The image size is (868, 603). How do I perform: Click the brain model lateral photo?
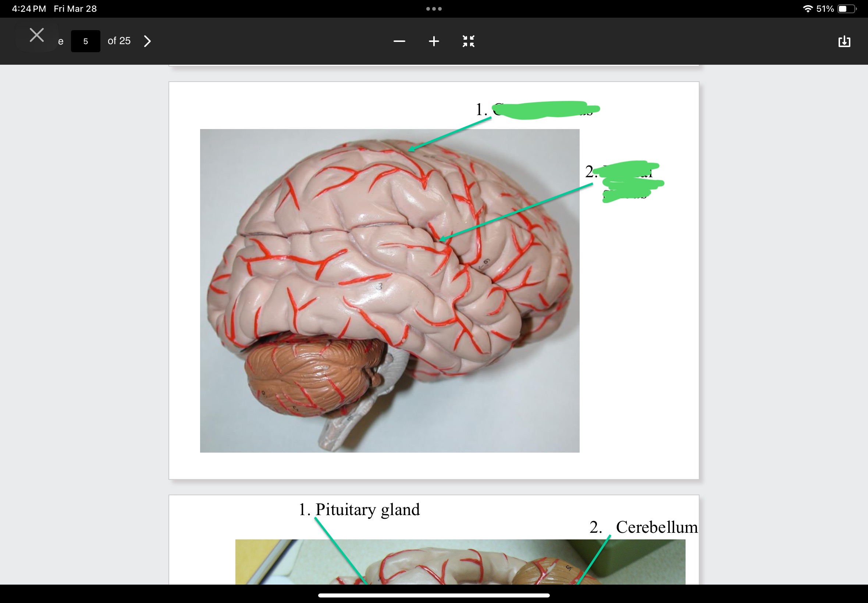389,290
